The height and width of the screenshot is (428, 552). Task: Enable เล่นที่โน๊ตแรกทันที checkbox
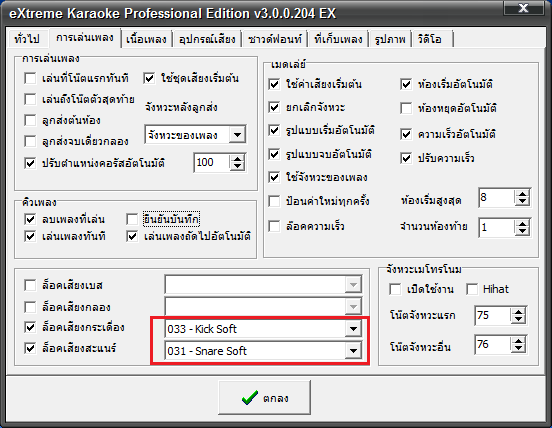click(30, 78)
